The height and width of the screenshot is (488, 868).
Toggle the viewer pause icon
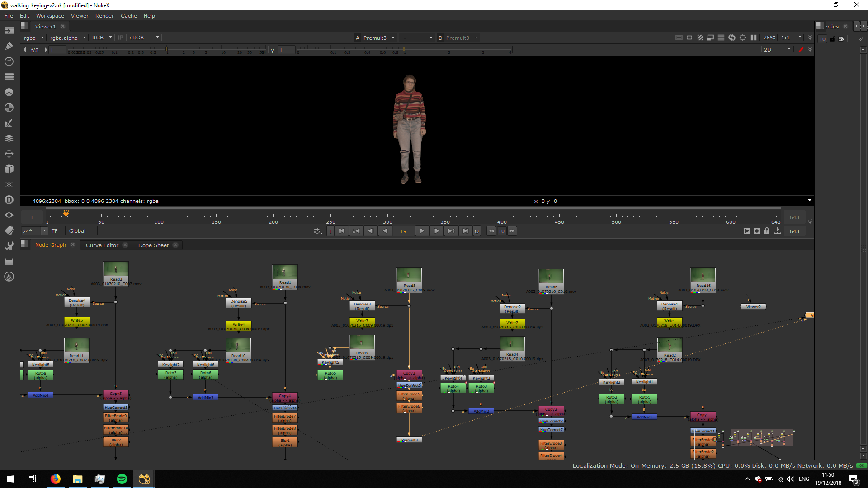click(754, 38)
